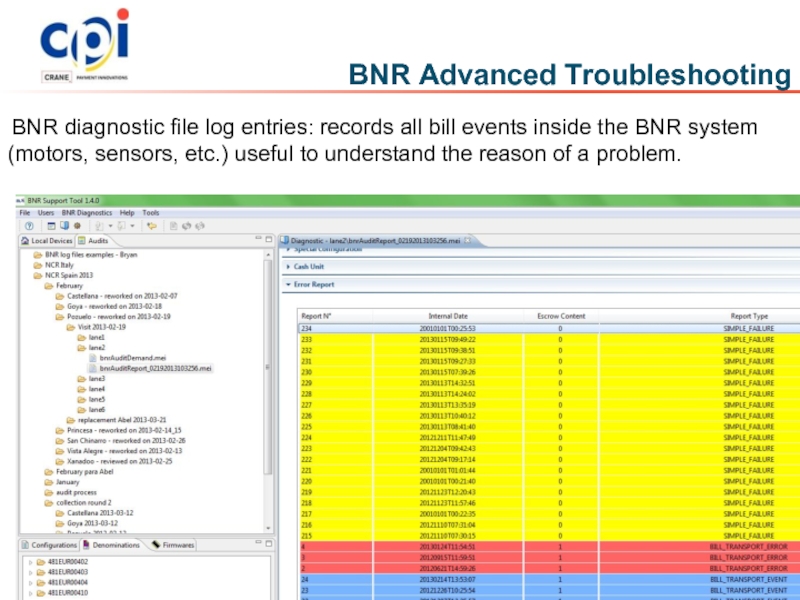The image size is (800, 600).
Task: Select the bnrAuditDemand.mei file
Action: pos(128,358)
